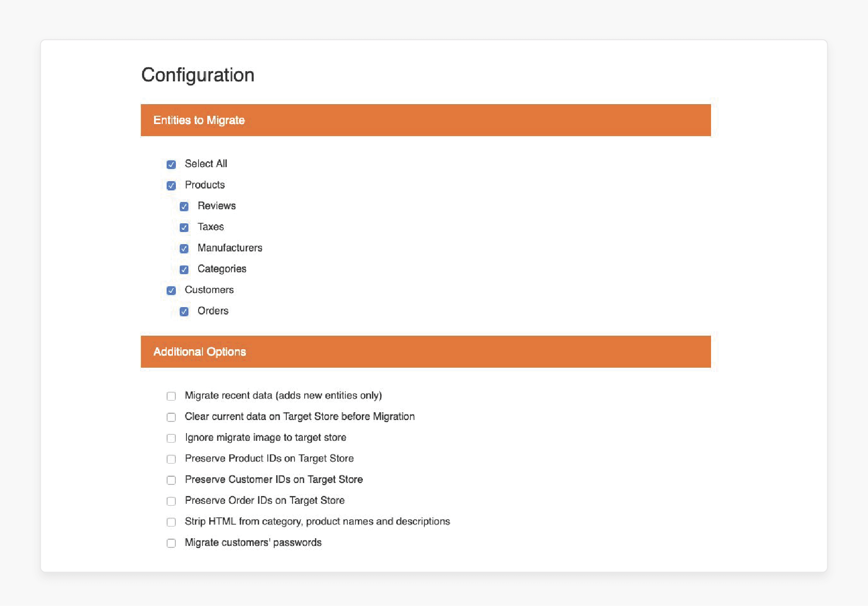Click 'Ignore migrate image to target store' text
The image size is (868, 606).
[265, 437]
